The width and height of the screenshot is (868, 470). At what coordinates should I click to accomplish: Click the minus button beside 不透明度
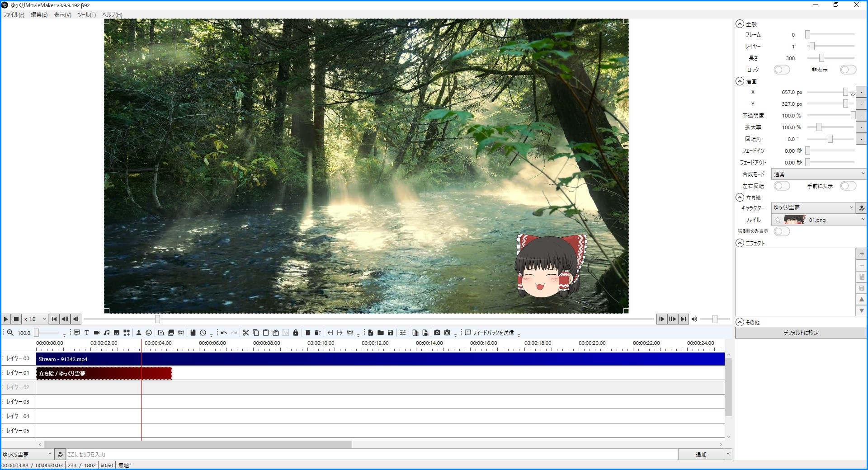pyautogui.click(x=862, y=116)
